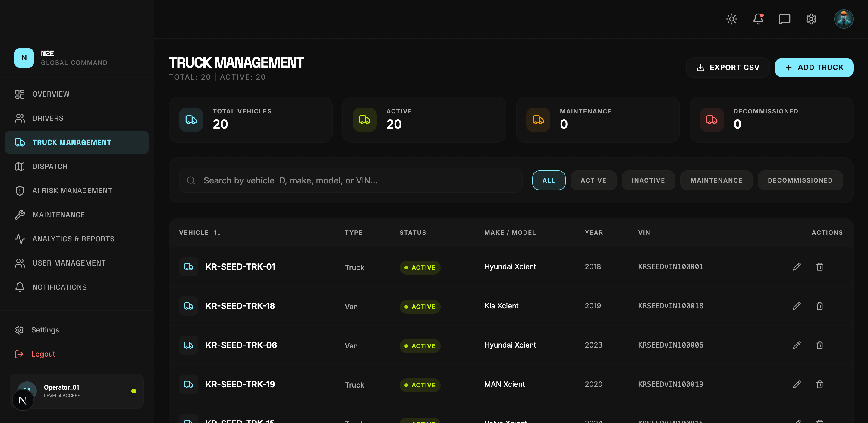Select vehicle name KR-SEED-TRK-01
The image size is (868, 423).
point(240,267)
